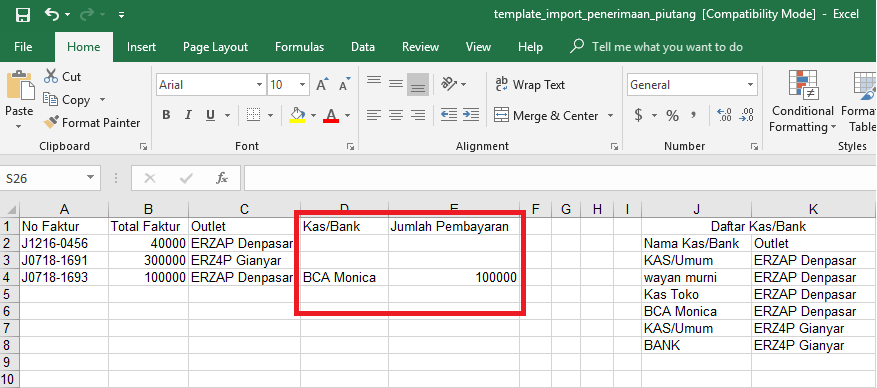
Task: Switch to the Page Layout tab
Action: (215, 47)
